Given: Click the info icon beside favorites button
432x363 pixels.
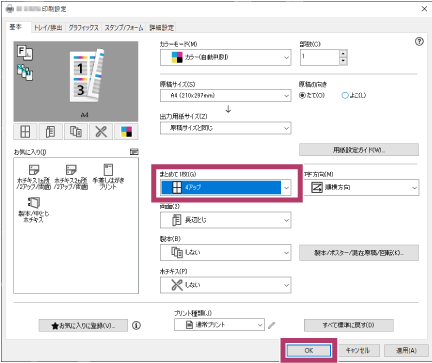Looking at the screenshot, I should tap(136, 325).
